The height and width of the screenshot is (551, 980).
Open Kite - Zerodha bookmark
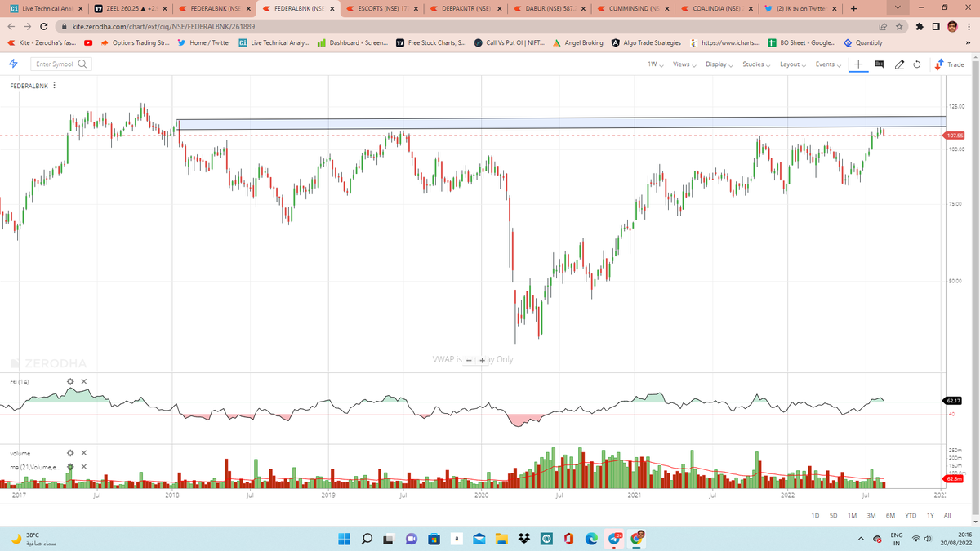pos(41,42)
